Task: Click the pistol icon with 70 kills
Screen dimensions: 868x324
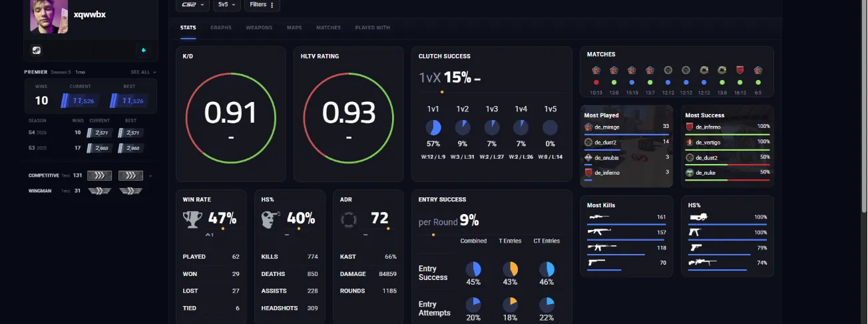Action: [x=598, y=263]
